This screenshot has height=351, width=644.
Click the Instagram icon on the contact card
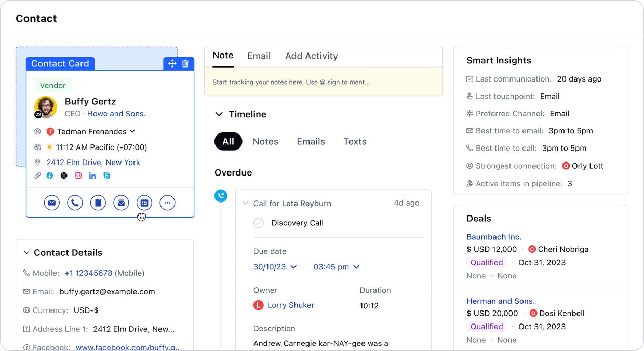click(x=78, y=176)
